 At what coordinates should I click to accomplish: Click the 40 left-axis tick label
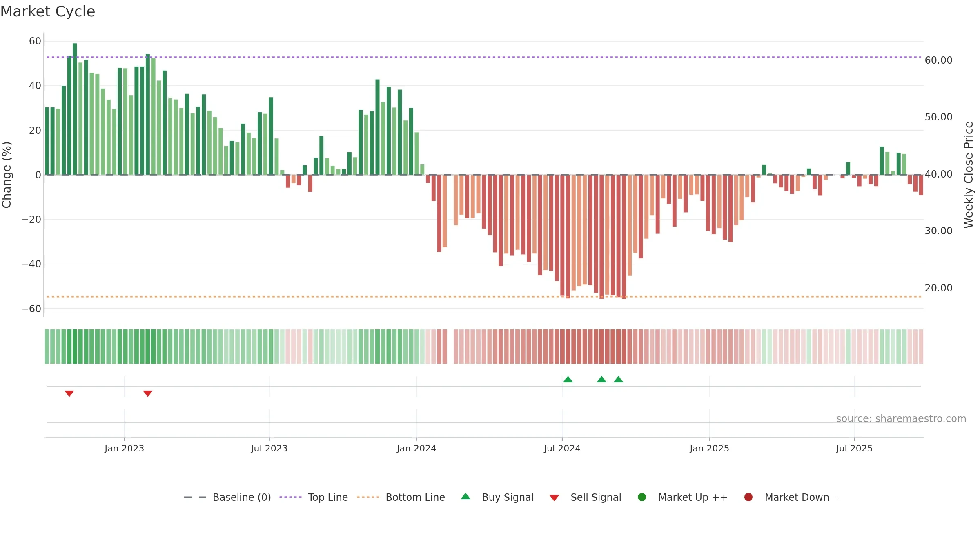coord(35,86)
